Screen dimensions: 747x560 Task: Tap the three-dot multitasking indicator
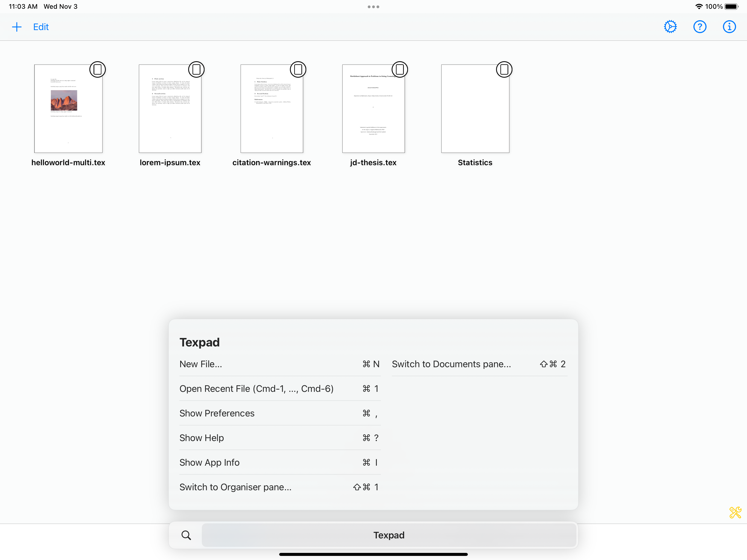point(373,7)
